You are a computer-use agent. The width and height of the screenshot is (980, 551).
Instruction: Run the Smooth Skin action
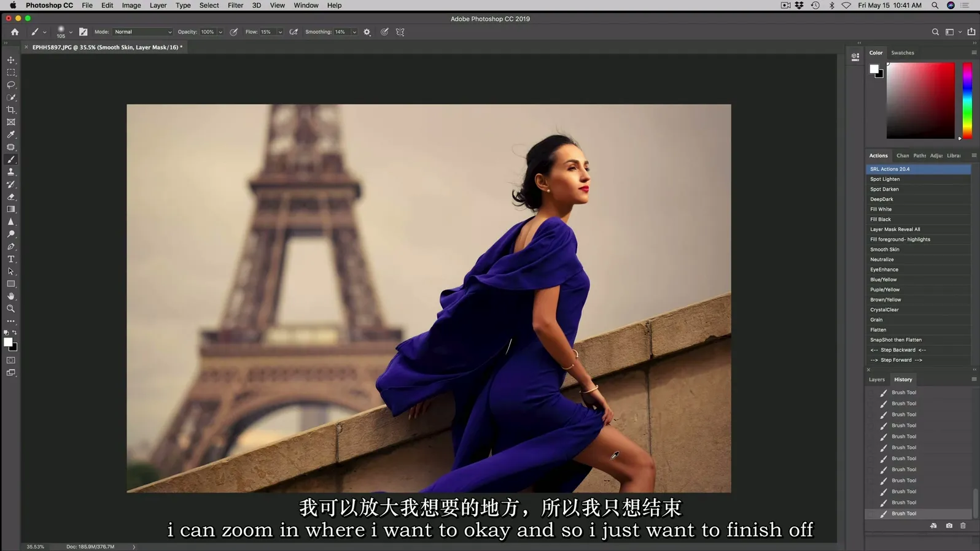click(884, 250)
